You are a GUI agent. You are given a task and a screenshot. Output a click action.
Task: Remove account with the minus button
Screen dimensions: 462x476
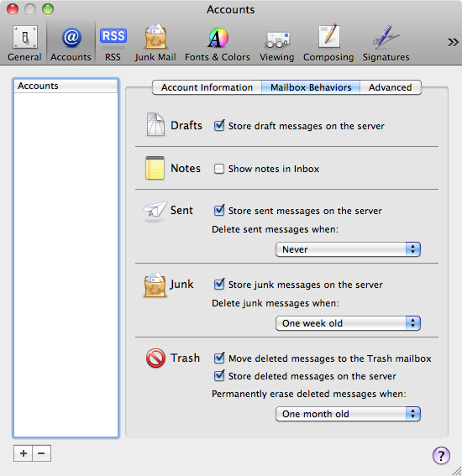coord(42,453)
